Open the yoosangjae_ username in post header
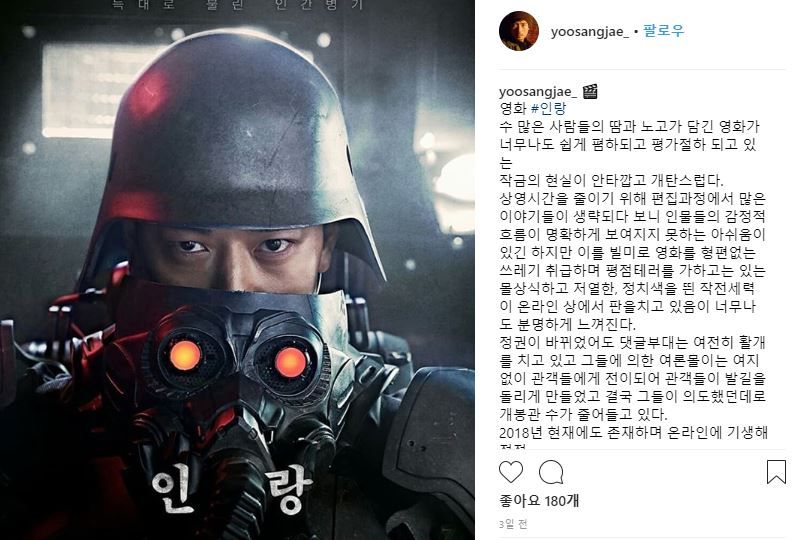 click(x=590, y=32)
